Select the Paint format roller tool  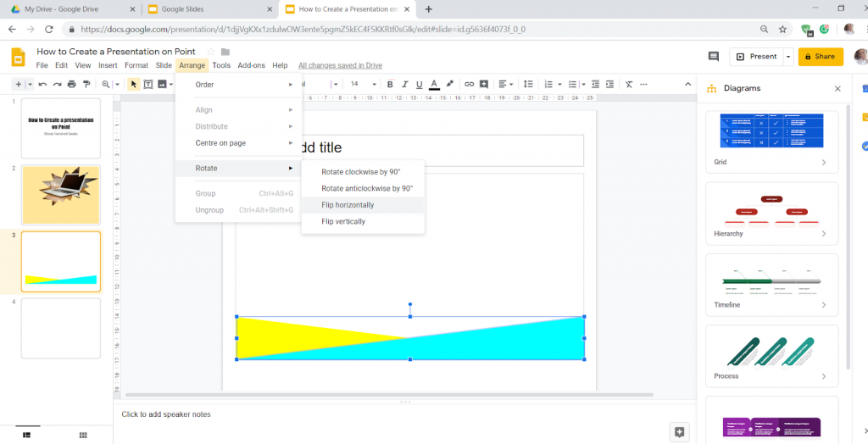[86, 84]
